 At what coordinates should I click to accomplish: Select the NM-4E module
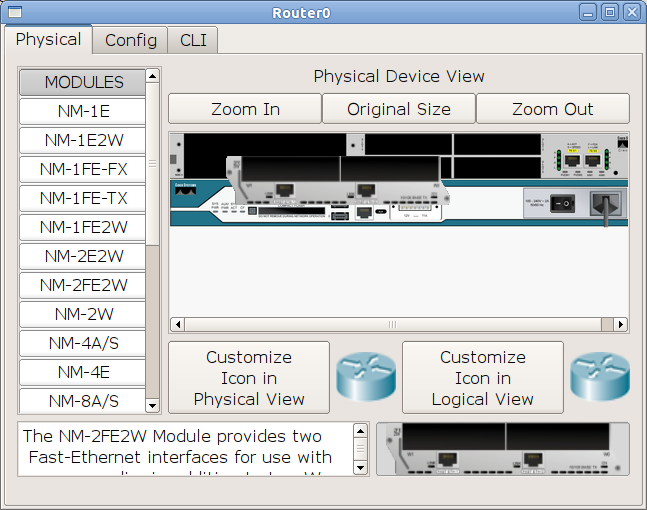pyautogui.click(x=83, y=372)
